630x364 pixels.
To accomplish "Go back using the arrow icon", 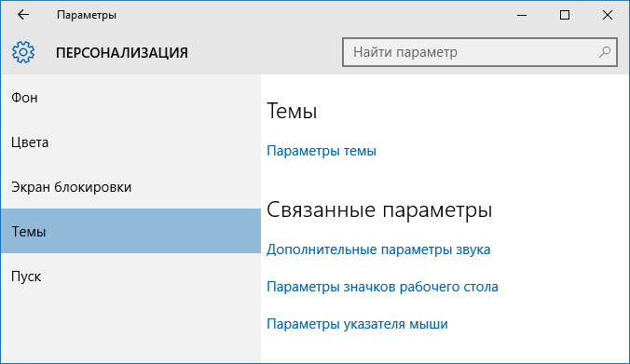I will [23, 15].
